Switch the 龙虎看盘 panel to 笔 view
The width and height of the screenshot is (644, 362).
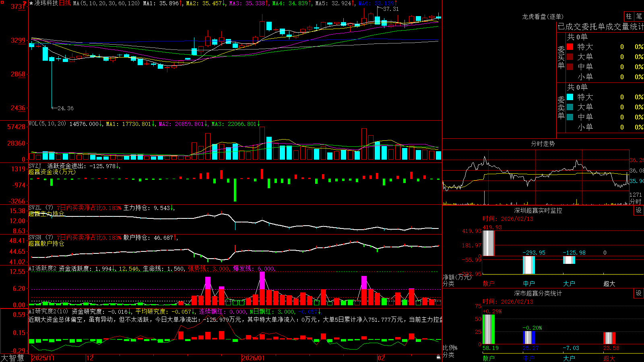point(639,16)
